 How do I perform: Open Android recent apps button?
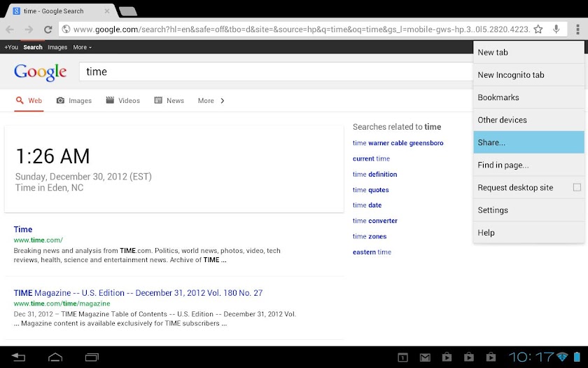(x=92, y=357)
